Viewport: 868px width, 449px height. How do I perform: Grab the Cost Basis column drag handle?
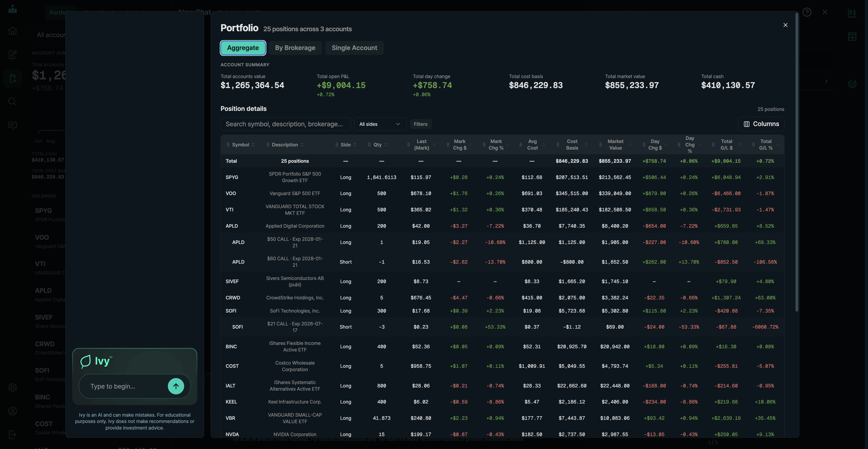558,145
